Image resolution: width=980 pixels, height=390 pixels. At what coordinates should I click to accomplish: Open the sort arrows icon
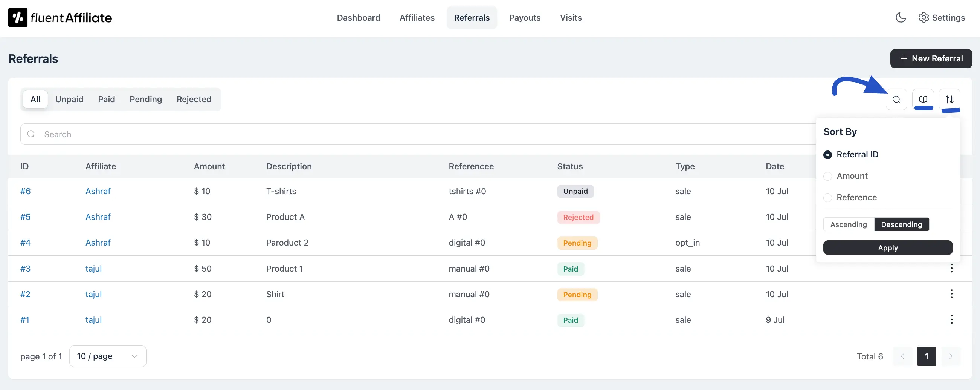[x=949, y=100]
